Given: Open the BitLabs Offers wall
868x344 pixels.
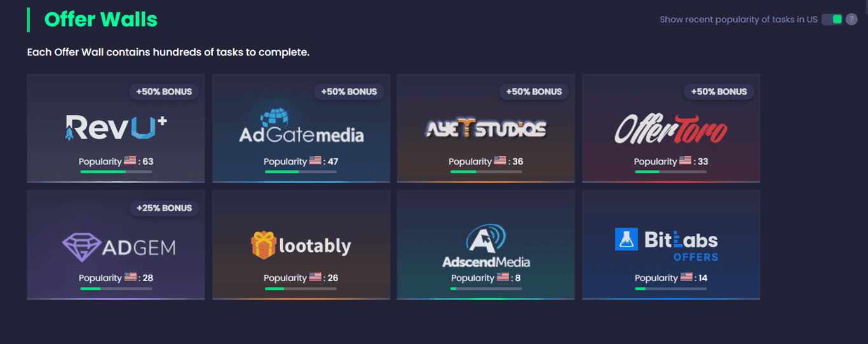Looking at the screenshot, I should click(671, 245).
